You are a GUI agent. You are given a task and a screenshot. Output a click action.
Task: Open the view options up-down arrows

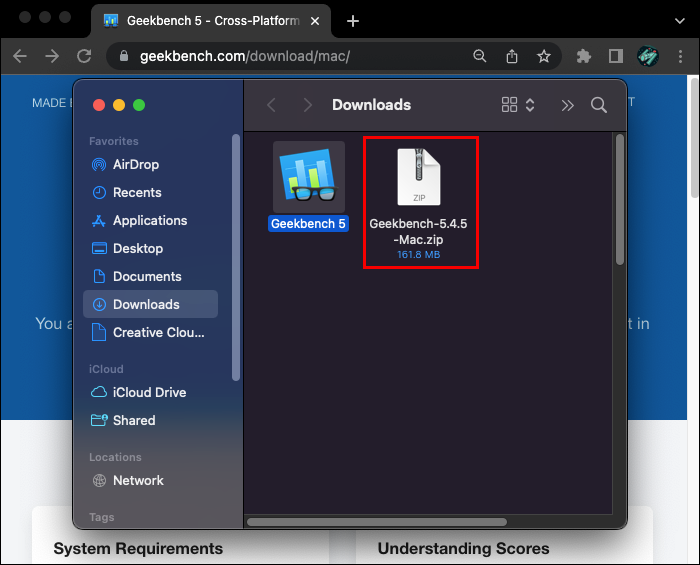click(x=530, y=105)
